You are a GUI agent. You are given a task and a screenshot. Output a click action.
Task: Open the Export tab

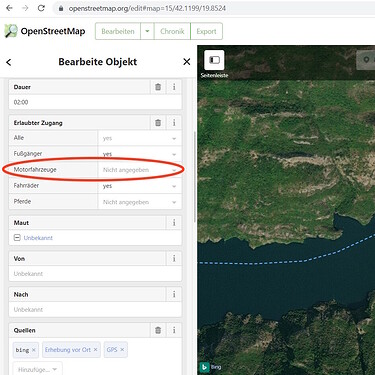(206, 31)
